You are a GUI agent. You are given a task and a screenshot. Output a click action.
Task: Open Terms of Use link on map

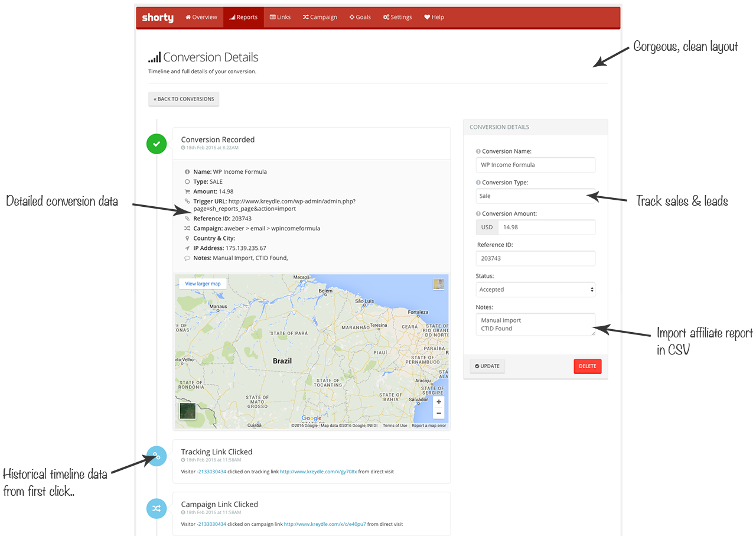[395, 425]
